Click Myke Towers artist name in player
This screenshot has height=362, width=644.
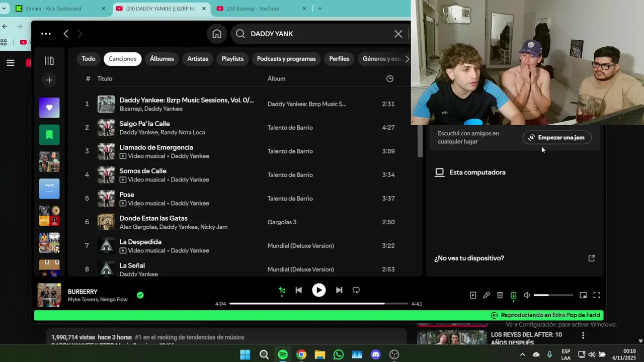tap(82, 300)
